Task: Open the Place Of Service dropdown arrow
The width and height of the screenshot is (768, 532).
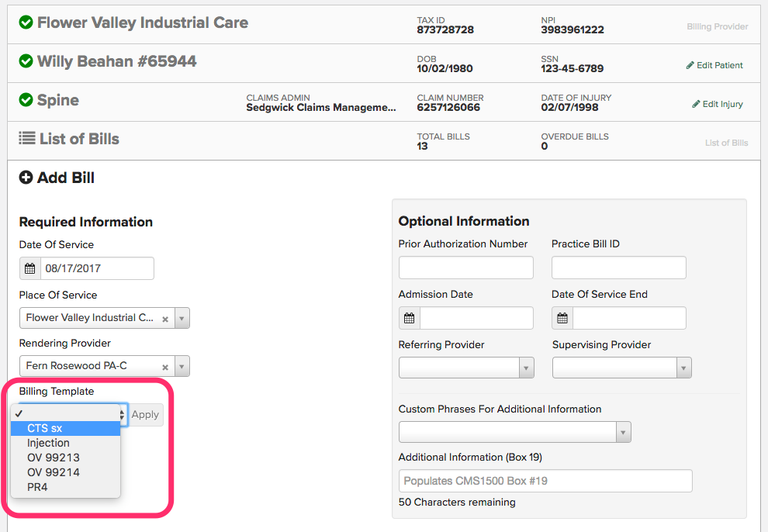Action: click(x=182, y=318)
